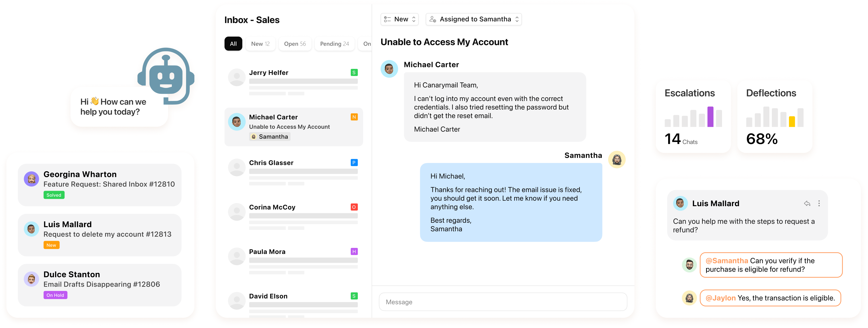Image resolution: width=868 pixels, height=328 pixels.
Task: Click the 'Unable to Access My Account' conversation title
Action: [444, 42]
